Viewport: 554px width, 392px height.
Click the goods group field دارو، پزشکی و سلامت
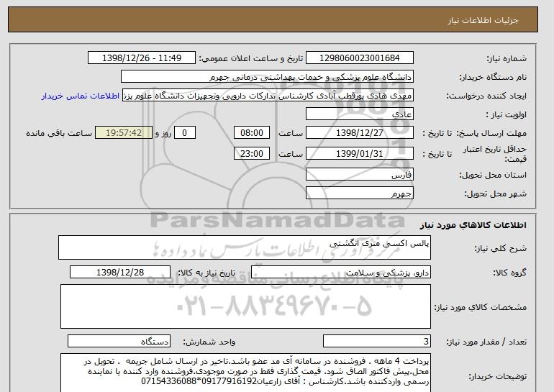(340, 273)
